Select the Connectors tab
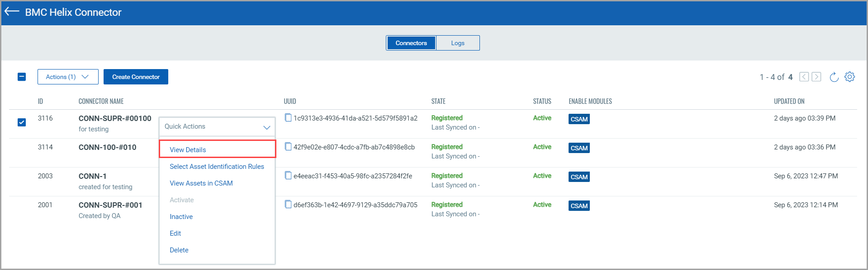 [411, 43]
